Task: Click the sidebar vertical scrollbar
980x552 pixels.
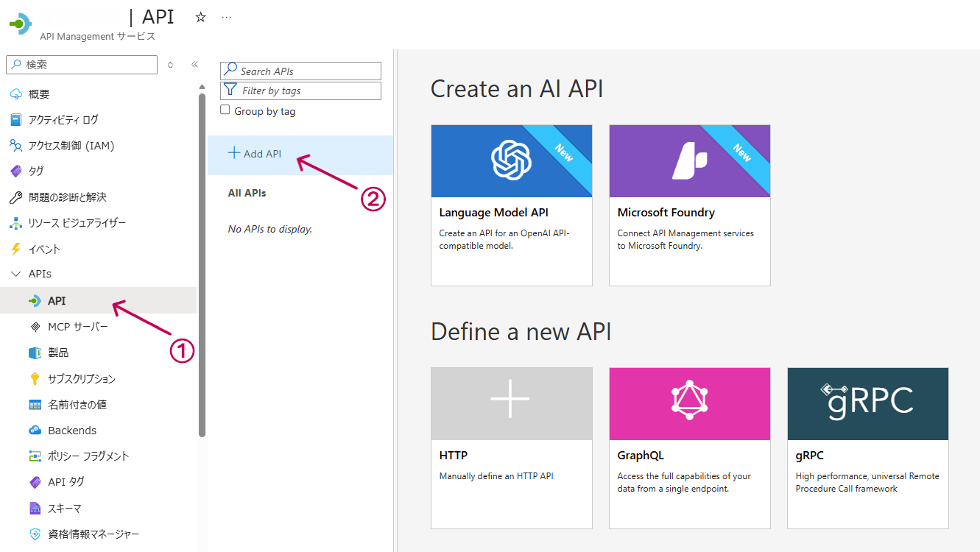Action: [x=202, y=265]
